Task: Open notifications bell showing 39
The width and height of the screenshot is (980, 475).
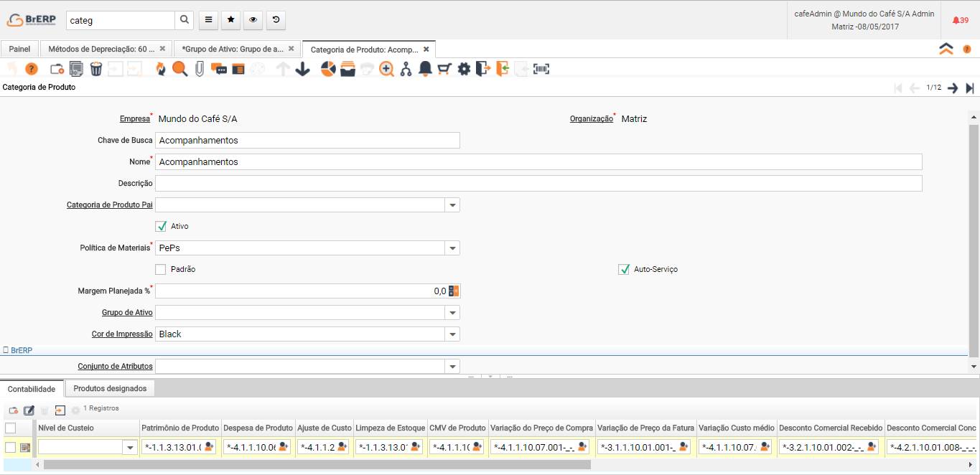Action: point(960,20)
